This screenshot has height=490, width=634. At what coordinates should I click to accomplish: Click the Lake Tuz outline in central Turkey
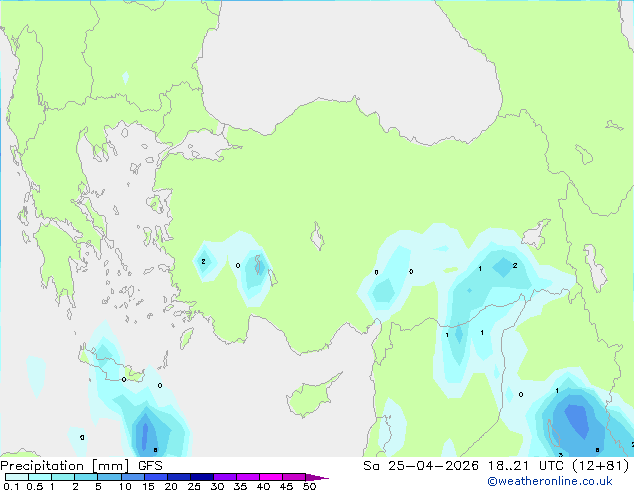pyautogui.click(x=317, y=236)
